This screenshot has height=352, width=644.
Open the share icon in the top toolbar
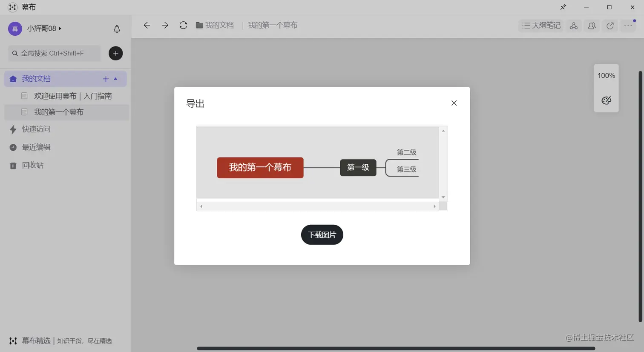(609, 26)
